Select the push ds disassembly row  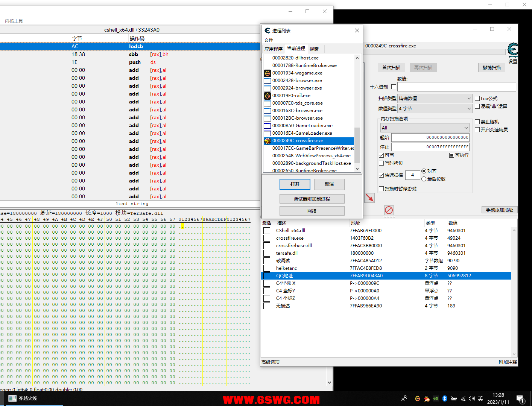click(130, 62)
